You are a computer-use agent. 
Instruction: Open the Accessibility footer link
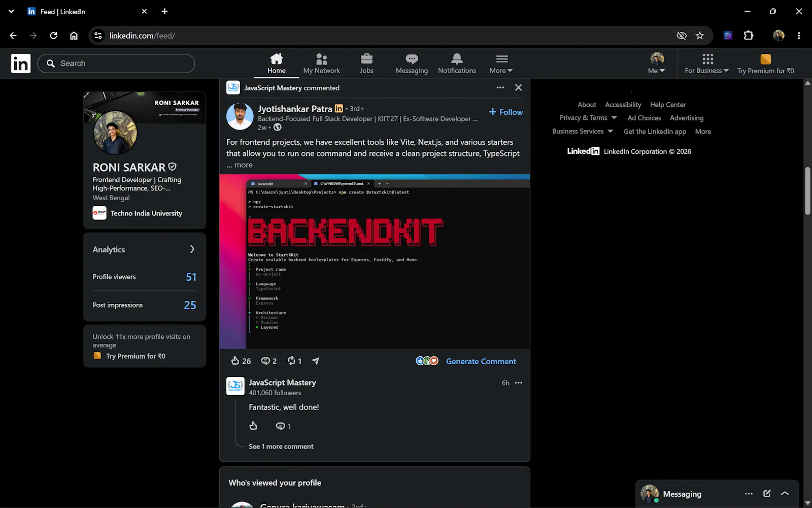[x=623, y=105]
